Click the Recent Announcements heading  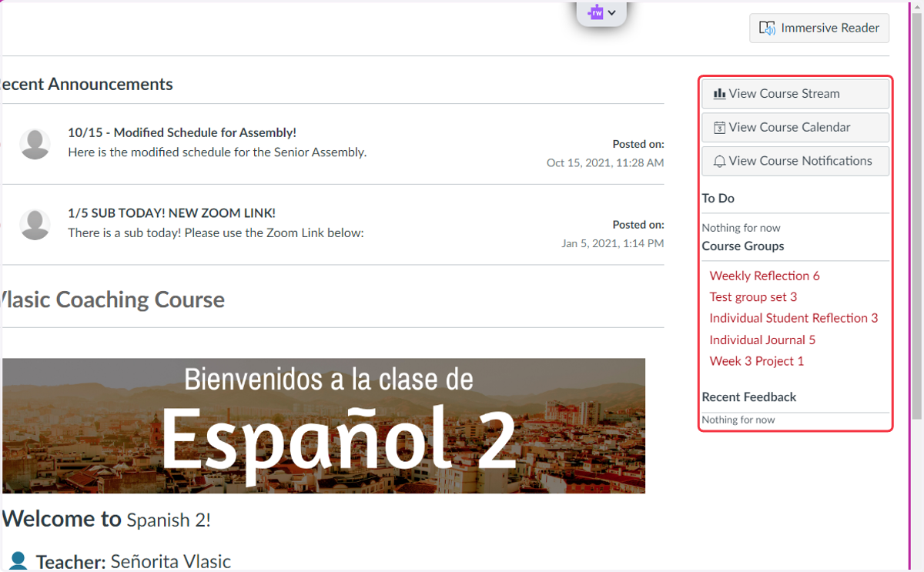[86, 84]
